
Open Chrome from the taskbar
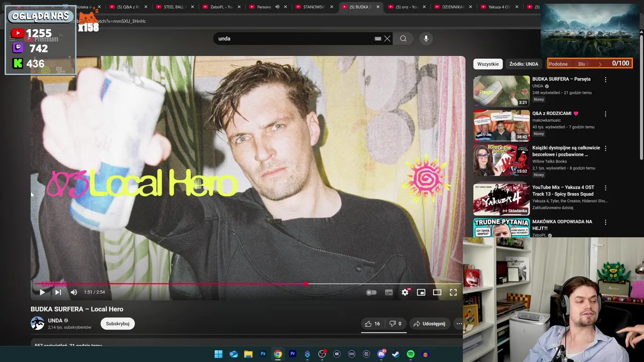pos(278,354)
